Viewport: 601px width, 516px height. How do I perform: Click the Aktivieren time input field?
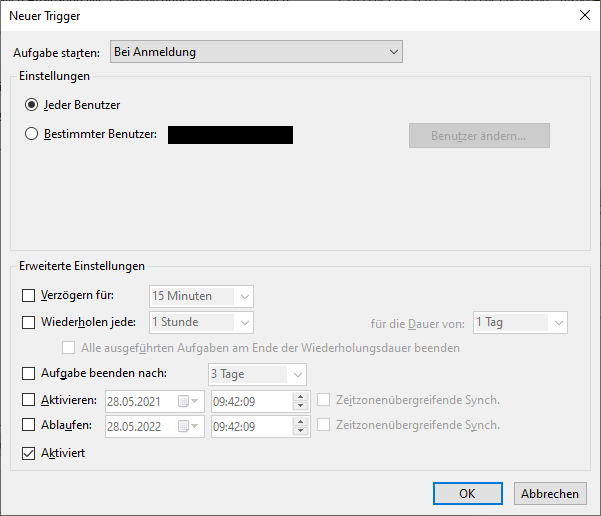[250, 401]
